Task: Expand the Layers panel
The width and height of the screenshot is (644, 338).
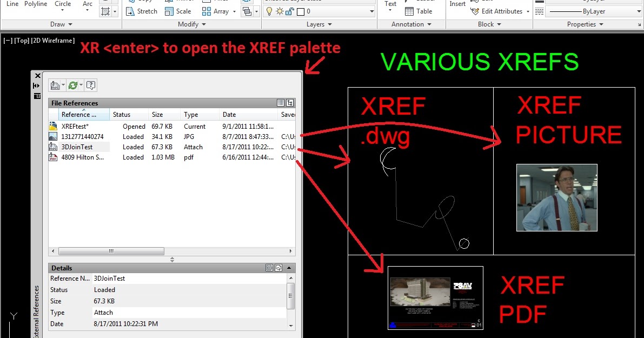Action: pos(318,24)
